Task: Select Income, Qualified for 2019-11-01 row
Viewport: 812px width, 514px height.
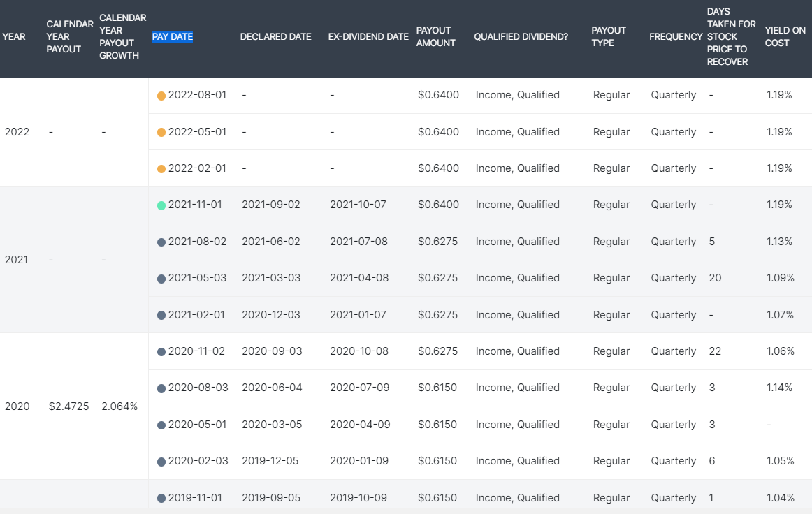Action: pyautogui.click(x=518, y=498)
